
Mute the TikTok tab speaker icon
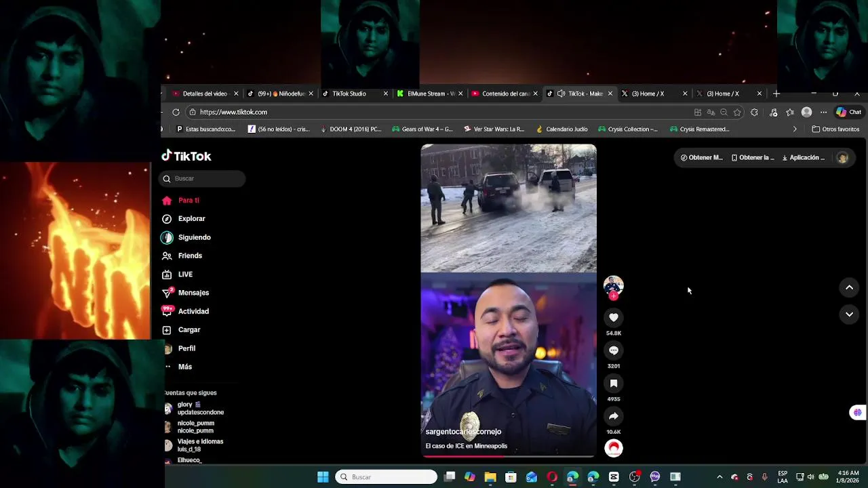561,94
